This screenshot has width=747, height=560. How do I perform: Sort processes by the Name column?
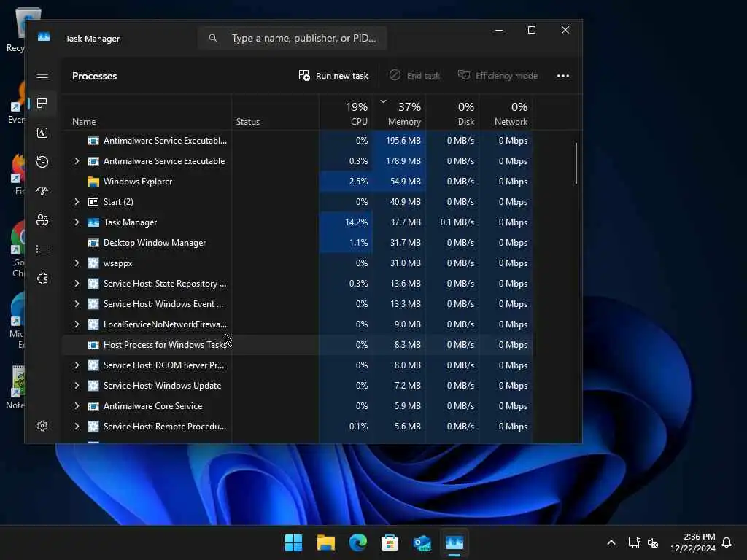(x=147, y=113)
